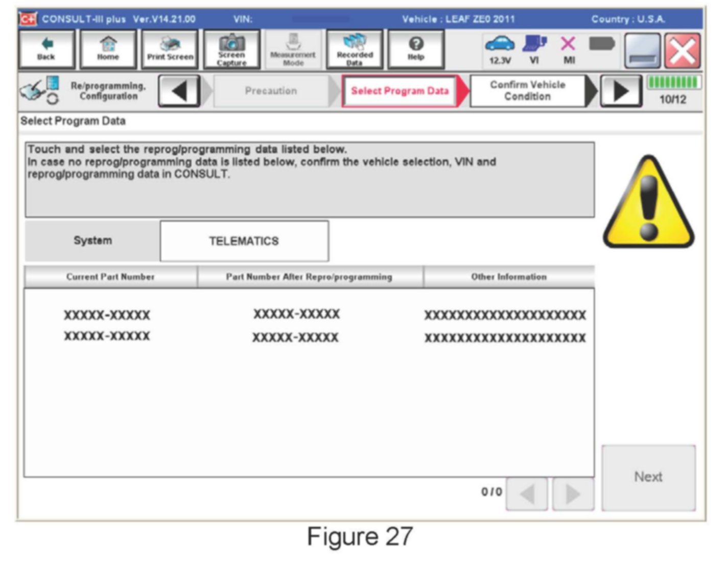Click the minimize window button
728x562 pixels.
point(642,51)
